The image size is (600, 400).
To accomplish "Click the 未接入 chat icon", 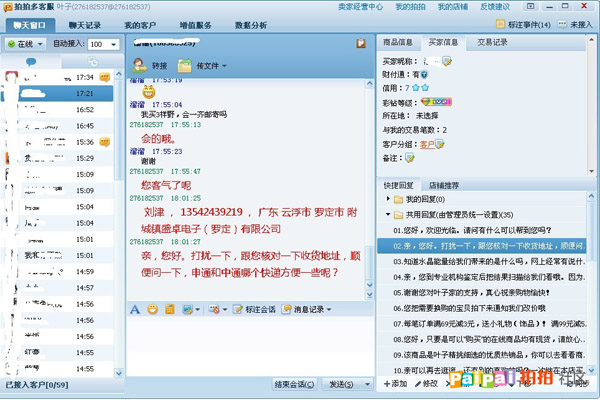I will tap(562, 24).
